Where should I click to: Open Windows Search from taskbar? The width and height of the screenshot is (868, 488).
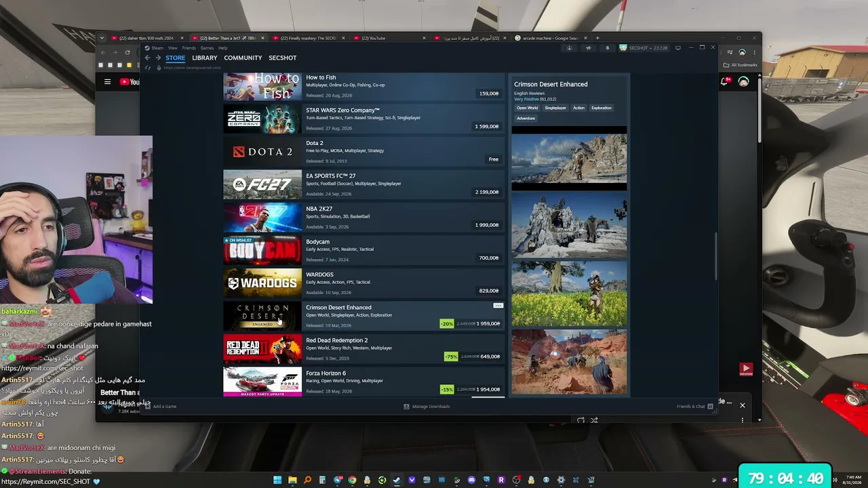click(x=307, y=480)
